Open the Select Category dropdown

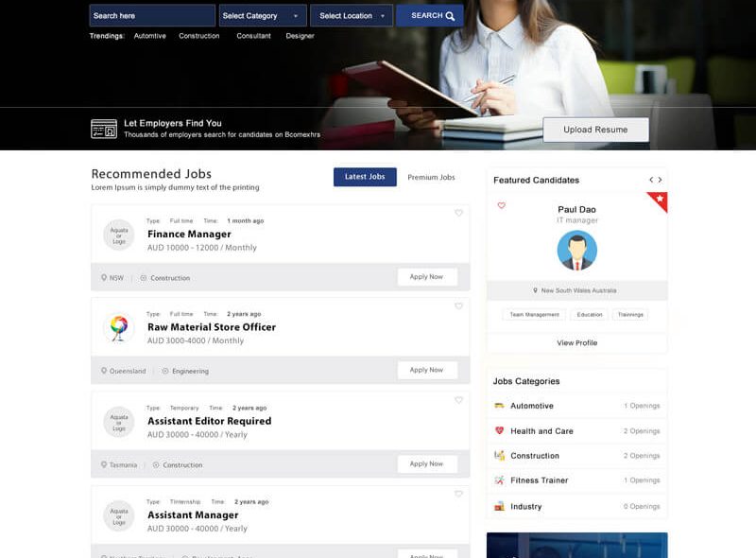[x=263, y=16]
